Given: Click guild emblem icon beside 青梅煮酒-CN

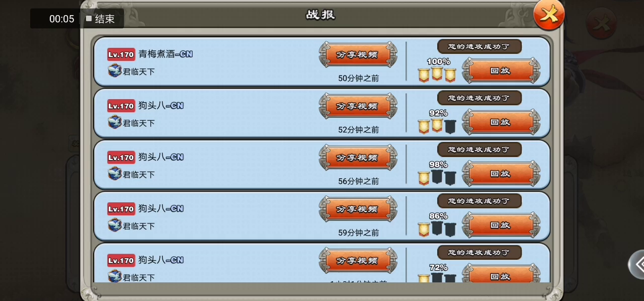Looking at the screenshot, I should 115,70.
